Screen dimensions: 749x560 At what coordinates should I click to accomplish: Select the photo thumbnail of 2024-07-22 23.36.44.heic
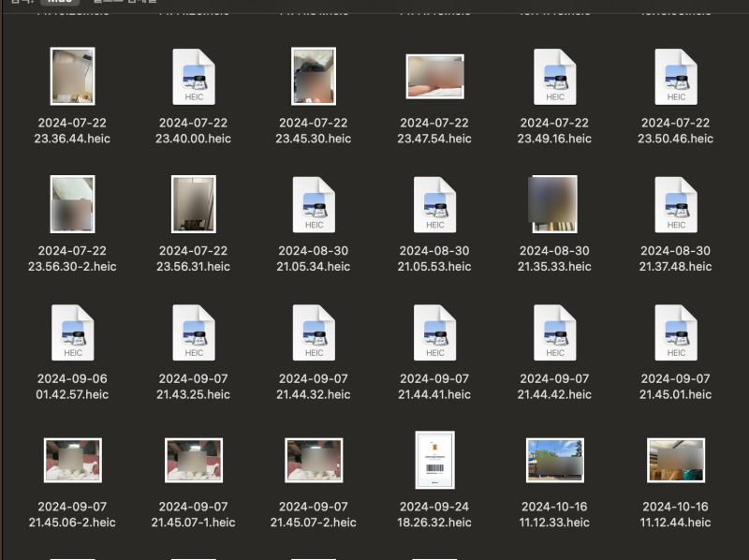pyautogui.click(x=73, y=76)
